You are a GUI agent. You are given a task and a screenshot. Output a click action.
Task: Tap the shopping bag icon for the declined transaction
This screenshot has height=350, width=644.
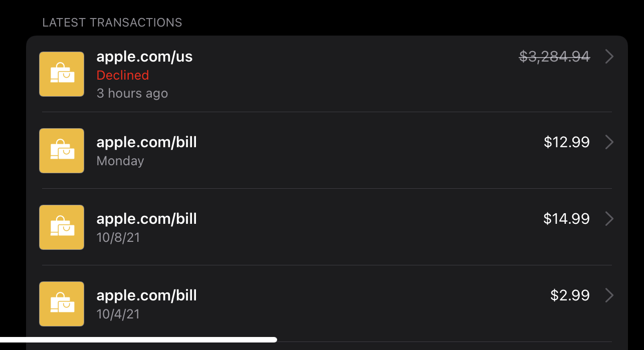pos(62,74)
